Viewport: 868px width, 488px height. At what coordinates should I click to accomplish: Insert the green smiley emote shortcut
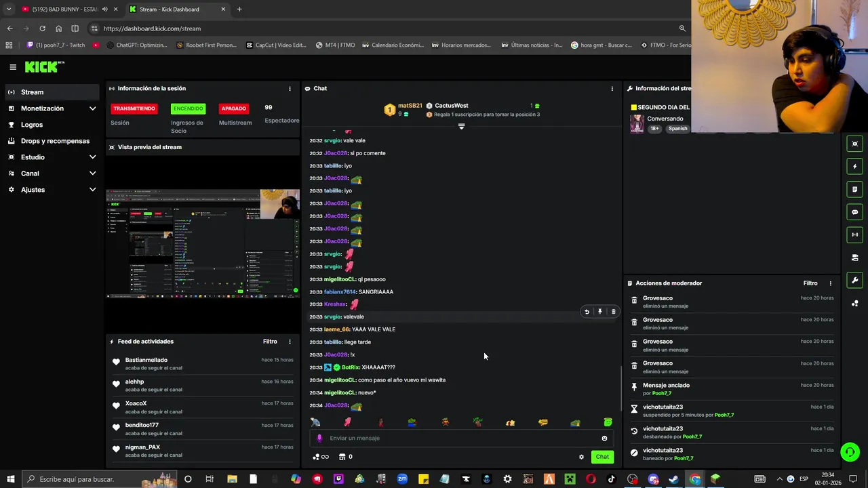point(608,422)
